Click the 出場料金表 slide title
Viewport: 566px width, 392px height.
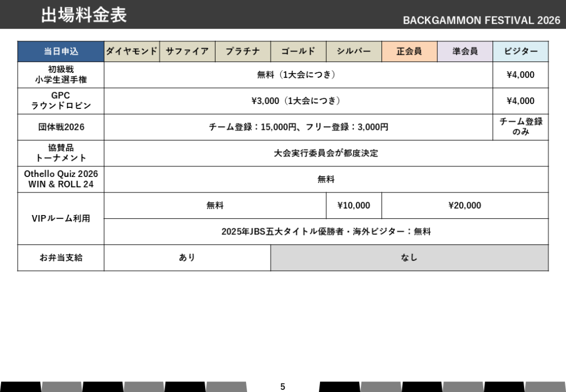[x=83, y=15]
